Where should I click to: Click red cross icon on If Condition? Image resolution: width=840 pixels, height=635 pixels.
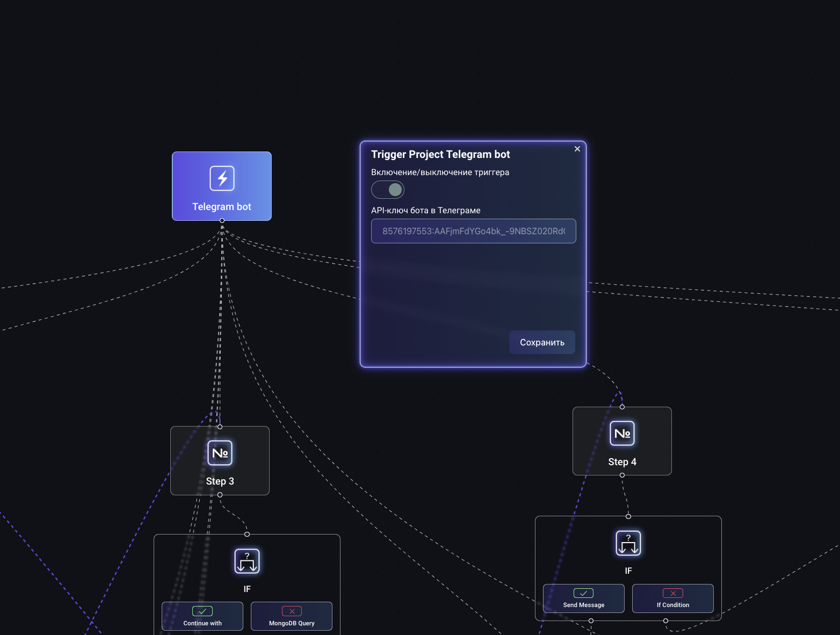coord(673,593)
